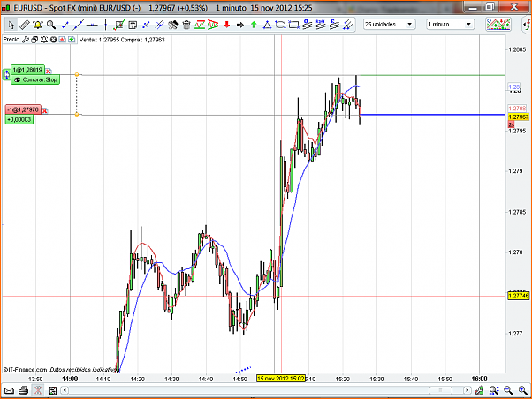Click the yellow price tag 1,27746
The height and width of the screenshot is (399, 532).
519,296
